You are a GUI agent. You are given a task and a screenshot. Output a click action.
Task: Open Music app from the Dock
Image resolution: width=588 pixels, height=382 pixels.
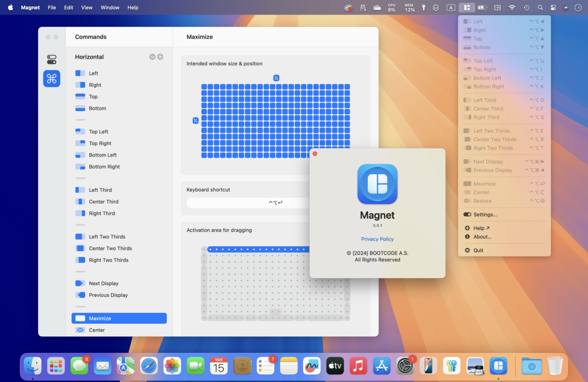pos(358,366)
